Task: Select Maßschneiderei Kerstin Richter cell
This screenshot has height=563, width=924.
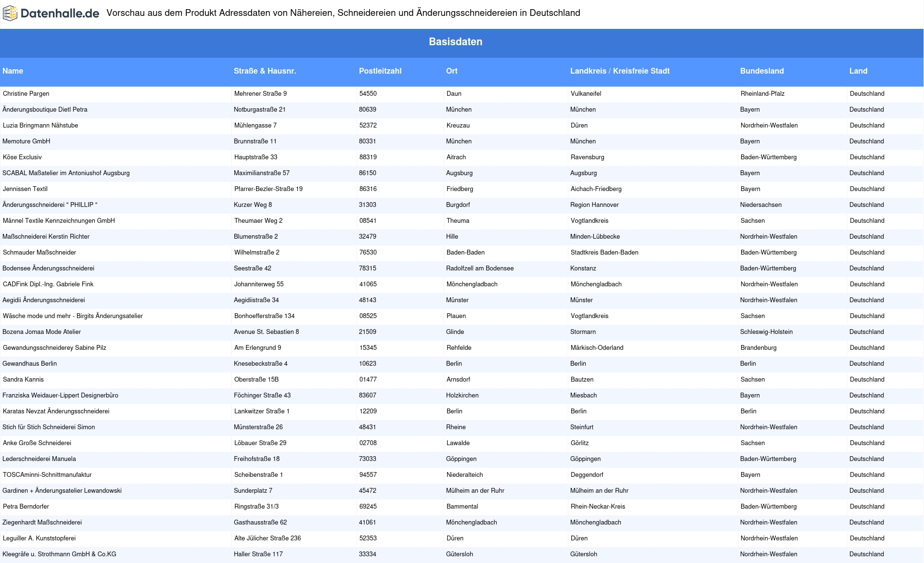Action: [46, 237]
